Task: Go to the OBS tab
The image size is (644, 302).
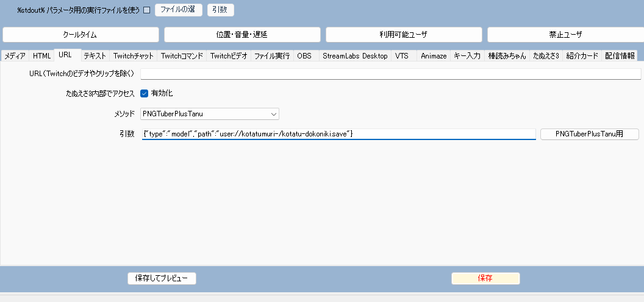Action: tap(304, 55)
